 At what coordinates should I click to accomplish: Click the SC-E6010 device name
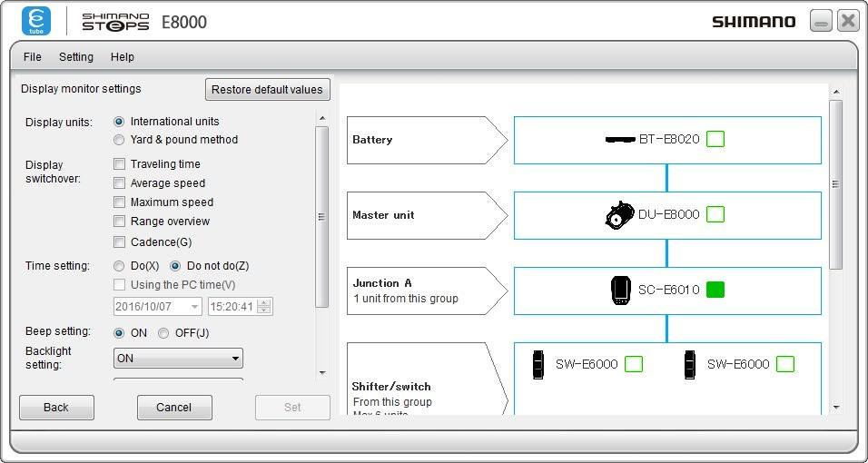click(669, 291)
